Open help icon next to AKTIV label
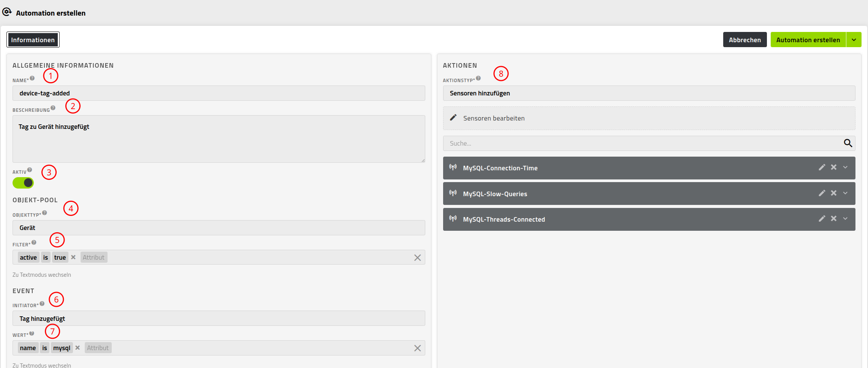This screenshot has width=868, height=368. 30,170
